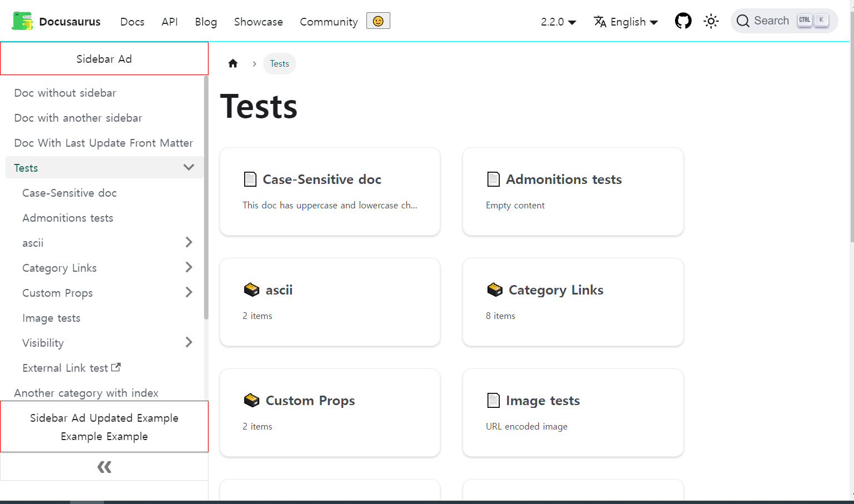Click the winking emoji navbar button

(x=378, y=21)
